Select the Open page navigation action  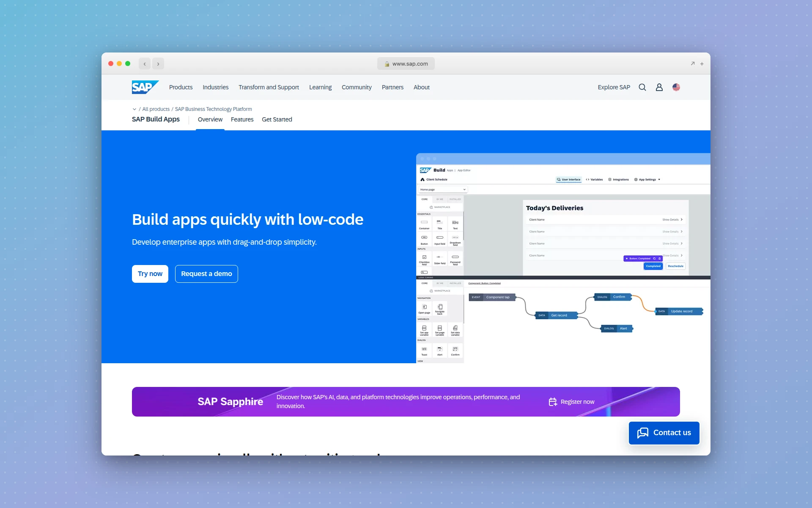click(x=424, y=309)
